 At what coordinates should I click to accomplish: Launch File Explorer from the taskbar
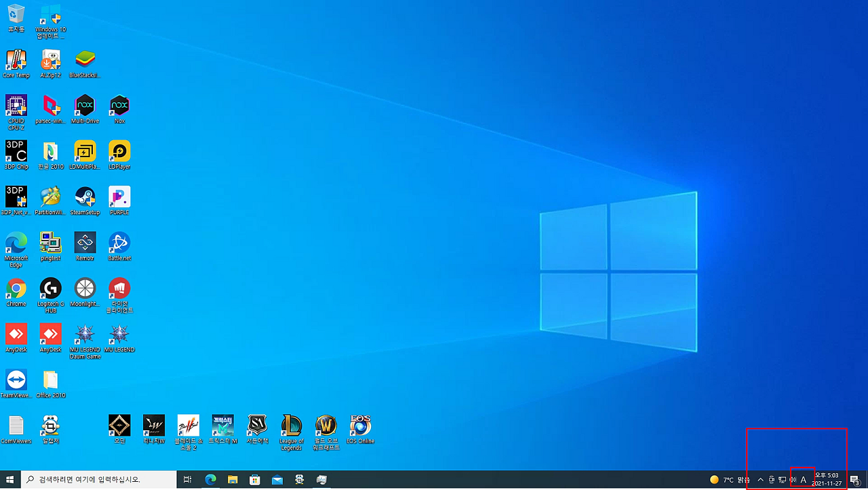click(x=233, y=480)
